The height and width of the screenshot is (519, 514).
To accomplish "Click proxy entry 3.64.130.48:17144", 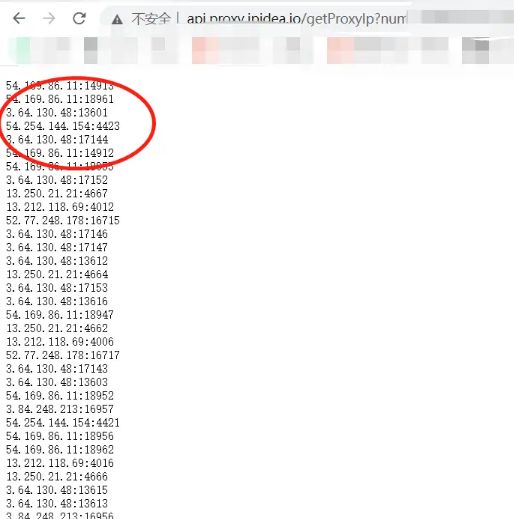I will [x=57, y=140].
